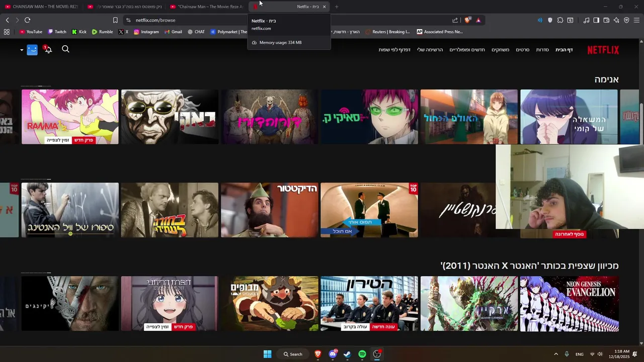
Task: Open המשאלה של קומי title card
Action: click(569, 117)
